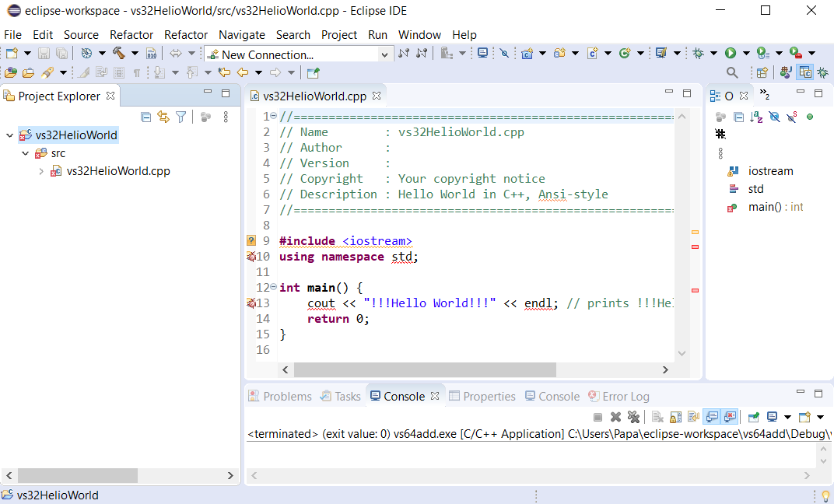The image size is (834, 504).
Task: Click Remove All Terminated Launches icon
Action: 633,417
